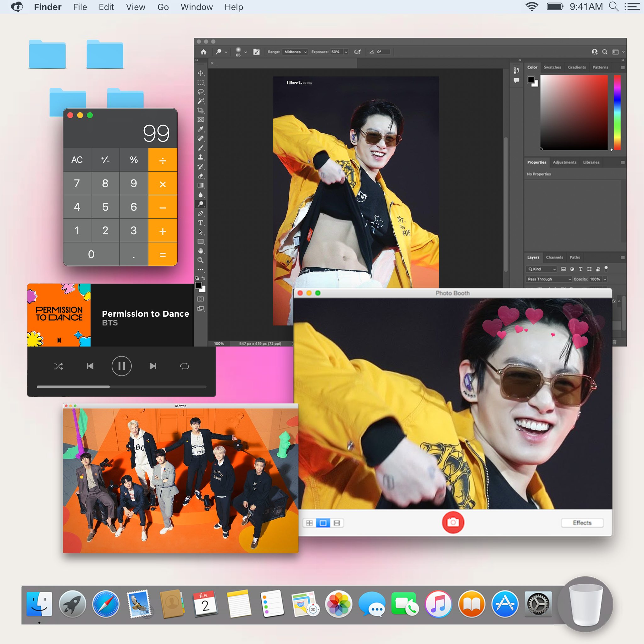This screenshot has height=644, width=644.
Task: Open the Photoshop Home screen
Action: [204, 52]
